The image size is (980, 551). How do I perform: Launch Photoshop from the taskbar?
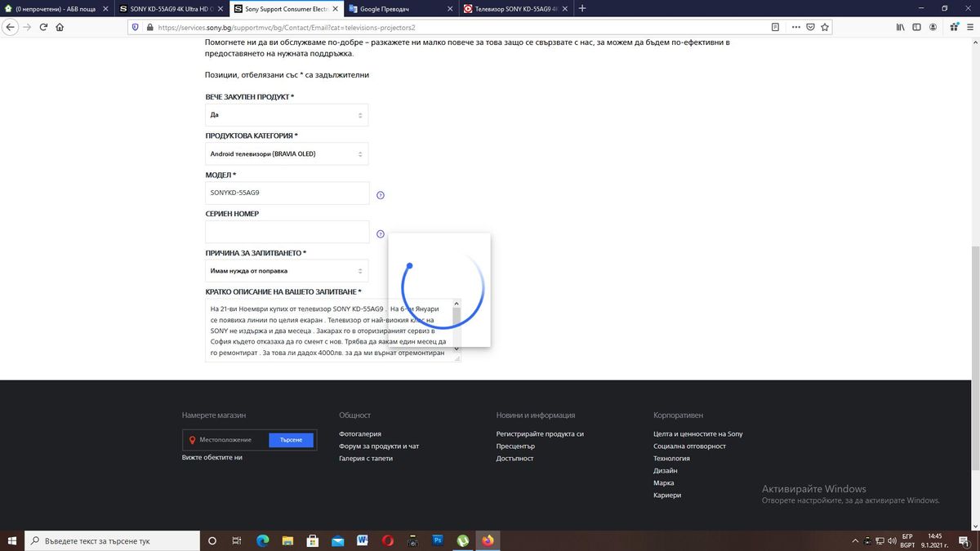(438, 540)
